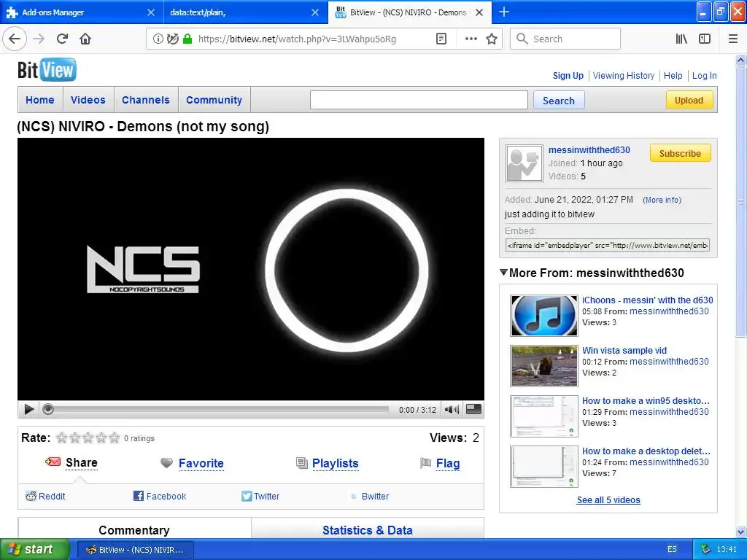Play the video with the play button
The width and height of the screenshot is (747, 560).
28,410
